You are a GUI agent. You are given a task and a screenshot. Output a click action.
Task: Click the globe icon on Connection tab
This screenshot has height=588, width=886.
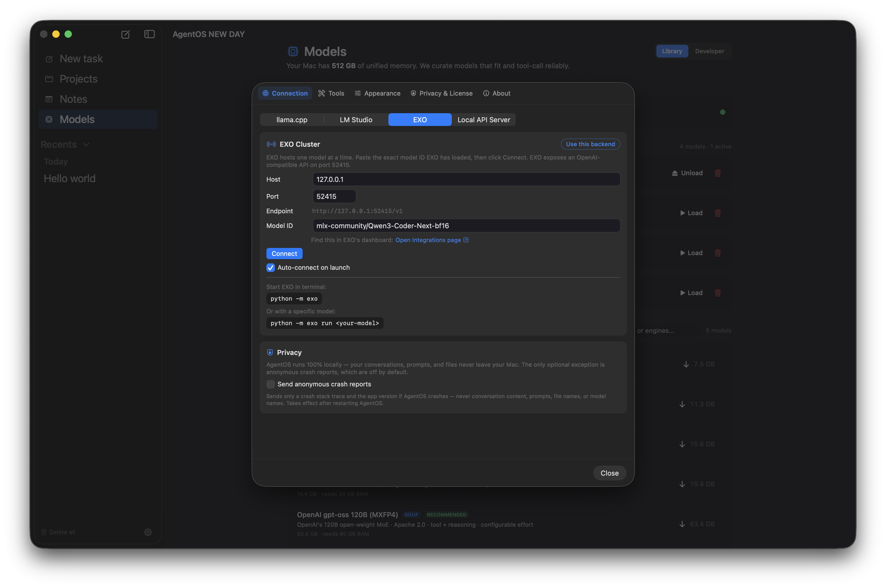click(x=266, y=93)
